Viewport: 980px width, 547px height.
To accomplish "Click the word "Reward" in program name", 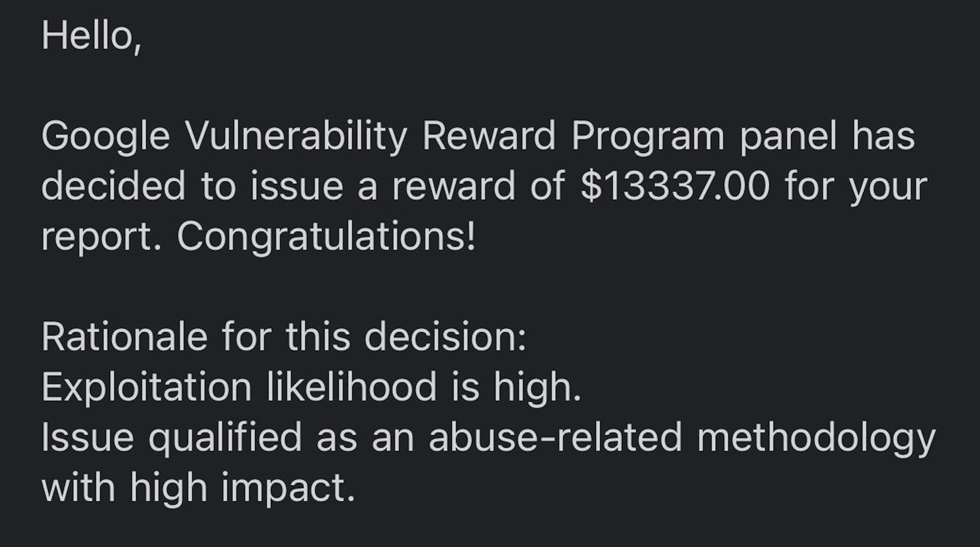I will pos(488,137).
